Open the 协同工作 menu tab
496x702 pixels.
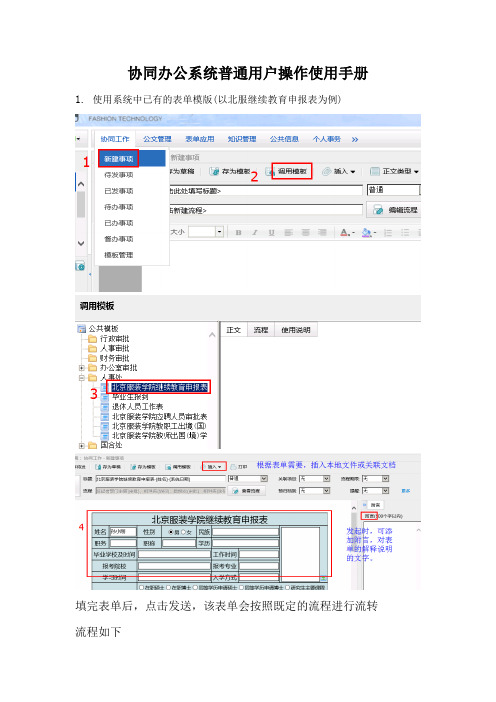click(115, 139)
